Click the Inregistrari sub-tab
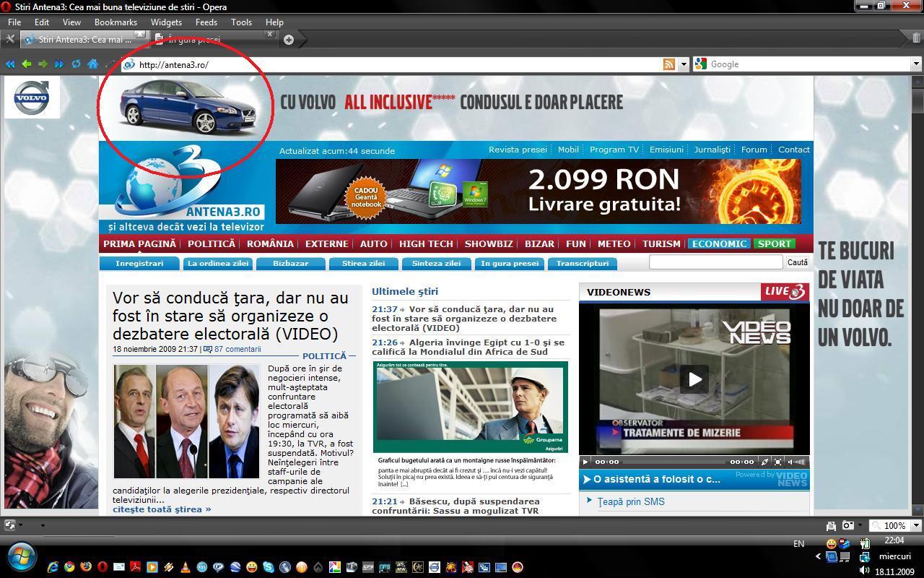The height and width of the screenshot is (578, 924). [139, 264]
